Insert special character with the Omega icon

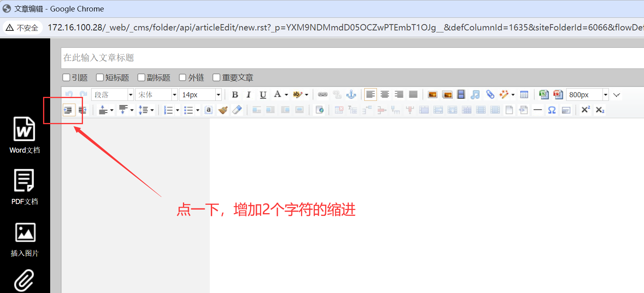point(552,110)
